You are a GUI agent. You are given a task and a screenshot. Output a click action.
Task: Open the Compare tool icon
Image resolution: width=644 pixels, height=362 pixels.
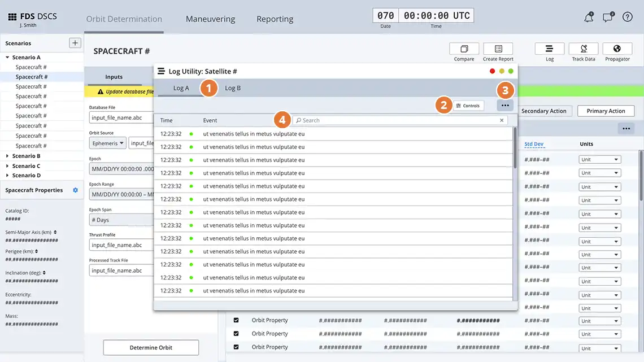pyautogui.click(x=464, y=49)
